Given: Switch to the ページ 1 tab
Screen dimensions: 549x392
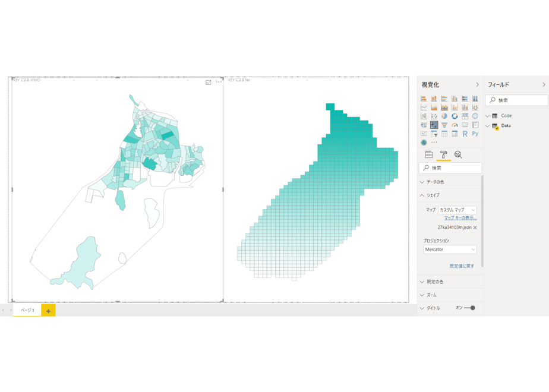Looking at the screenshot, I should (27, 310).
